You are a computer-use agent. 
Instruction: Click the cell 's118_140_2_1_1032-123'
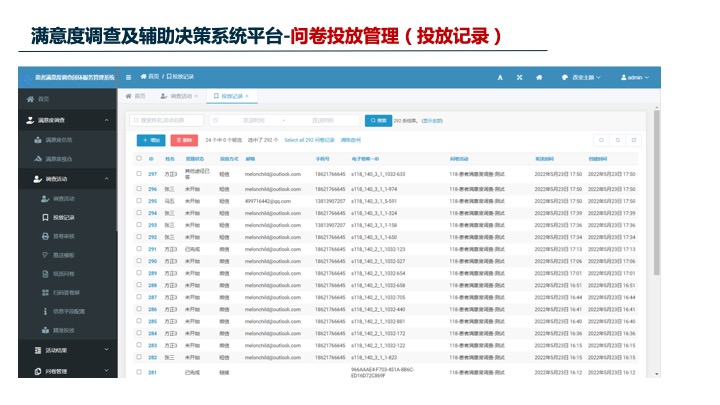tap(378, 249)
